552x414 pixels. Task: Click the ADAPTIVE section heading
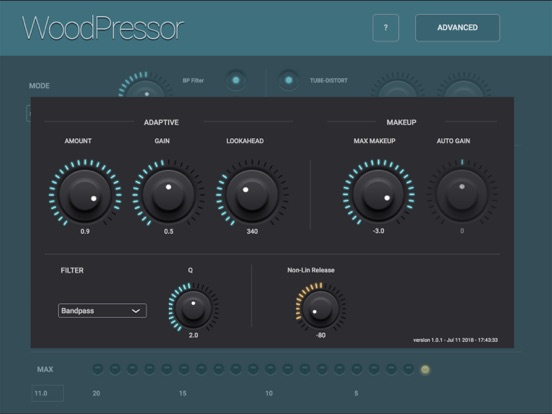[161, 122]
